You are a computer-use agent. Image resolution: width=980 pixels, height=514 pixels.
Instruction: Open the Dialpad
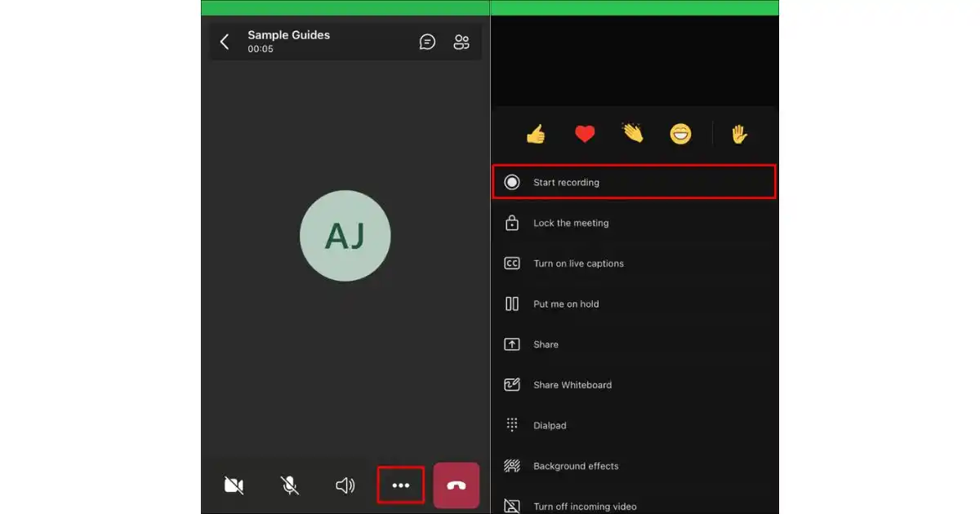coord(634,425)
